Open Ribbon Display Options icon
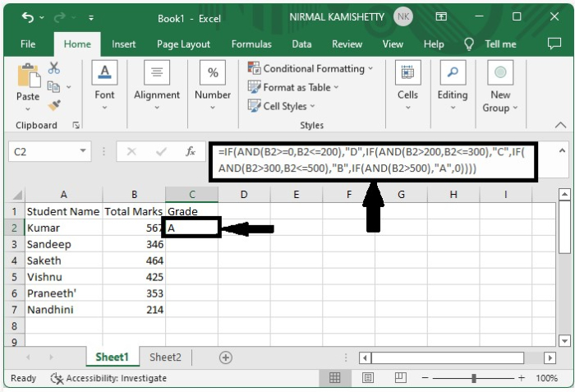The image size is (575, 392). 441,16
